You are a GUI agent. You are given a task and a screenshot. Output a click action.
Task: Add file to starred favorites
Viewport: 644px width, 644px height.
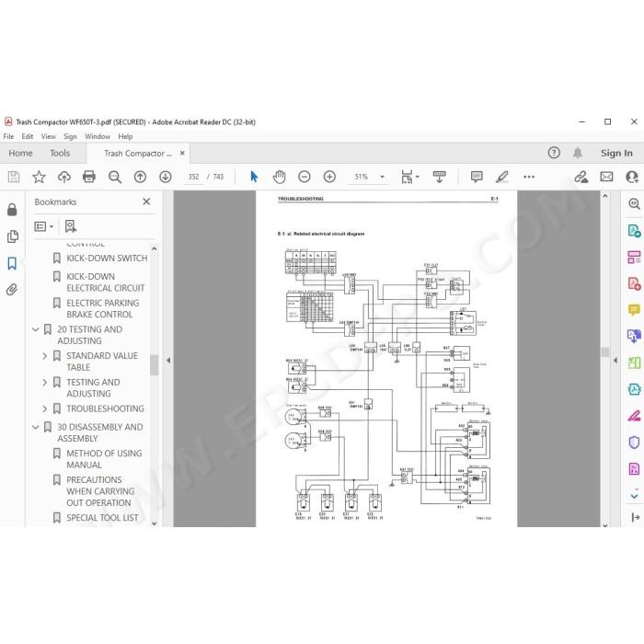(39, 177)
